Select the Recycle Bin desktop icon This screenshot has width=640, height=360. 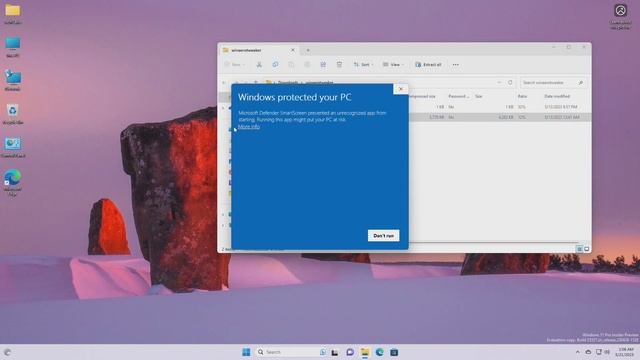[x=13, y=114]
